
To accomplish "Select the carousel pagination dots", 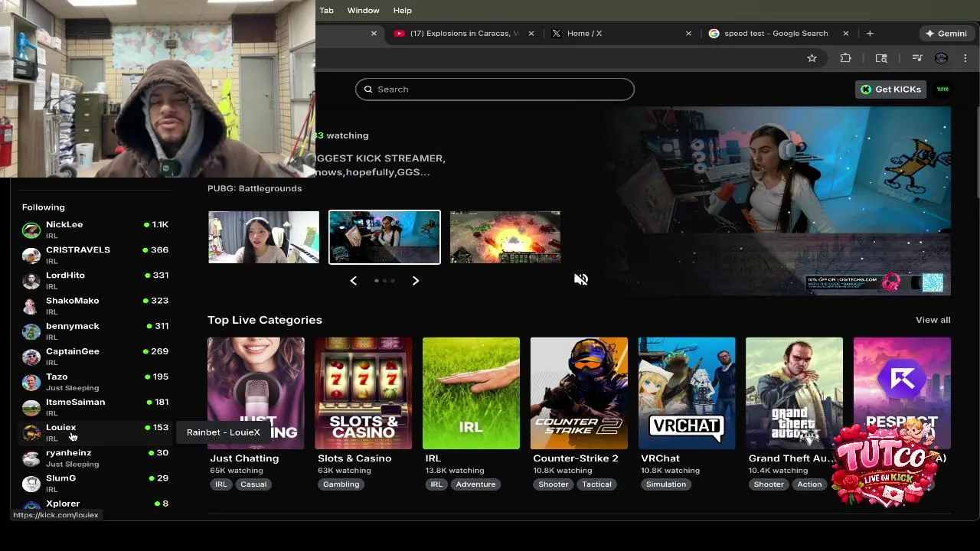I will [384, 281].
